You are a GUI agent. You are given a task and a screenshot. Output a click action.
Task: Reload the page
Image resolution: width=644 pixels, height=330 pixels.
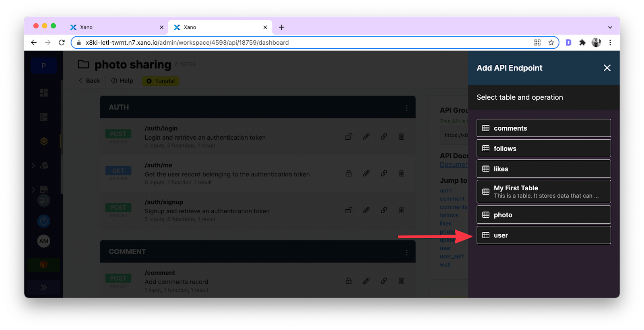[62, 43]
